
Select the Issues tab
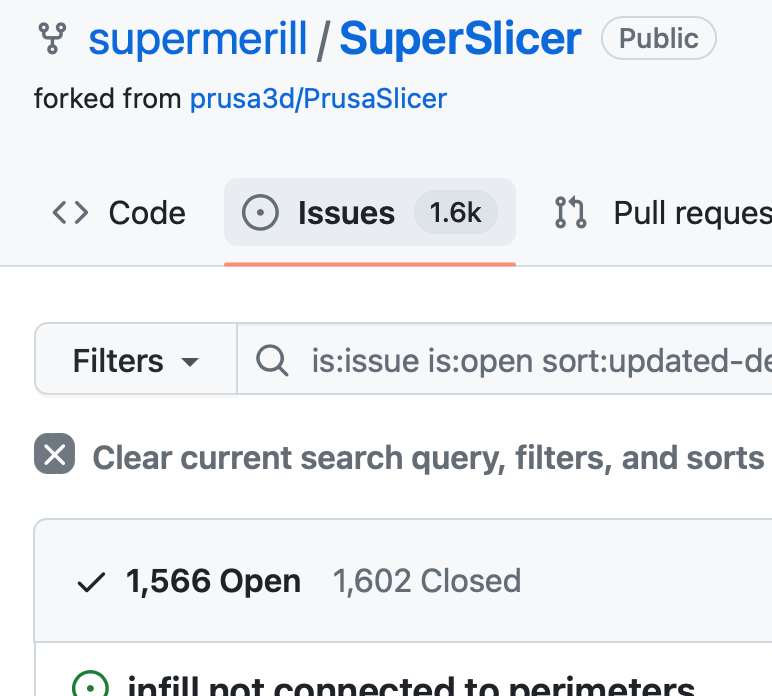[x=370, y=212]
